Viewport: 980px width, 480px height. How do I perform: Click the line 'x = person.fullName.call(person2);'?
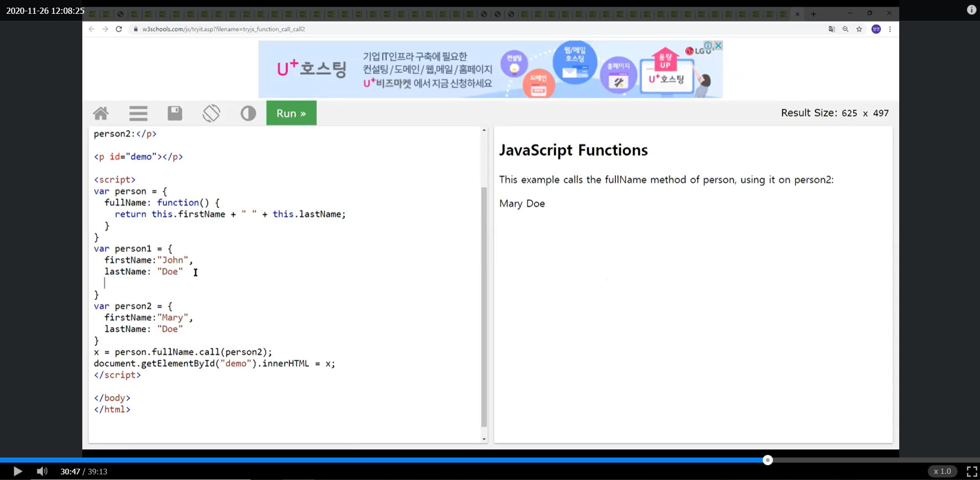[x=183, y=352]
